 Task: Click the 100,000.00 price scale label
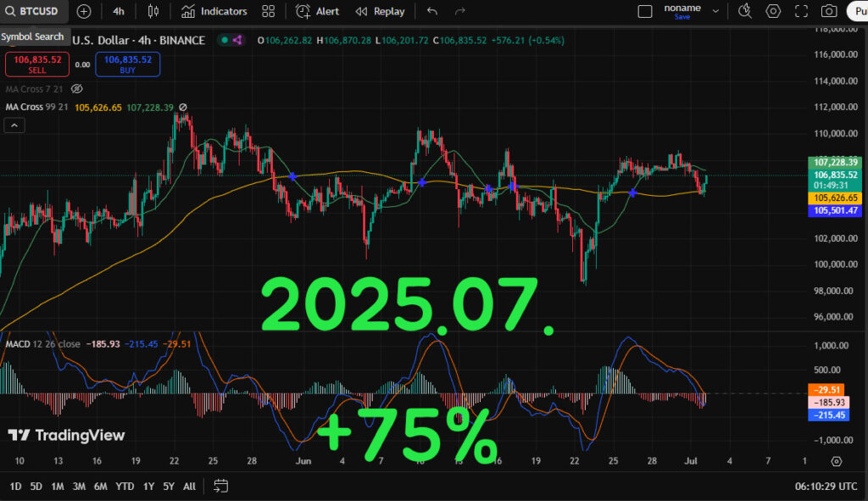836,264
